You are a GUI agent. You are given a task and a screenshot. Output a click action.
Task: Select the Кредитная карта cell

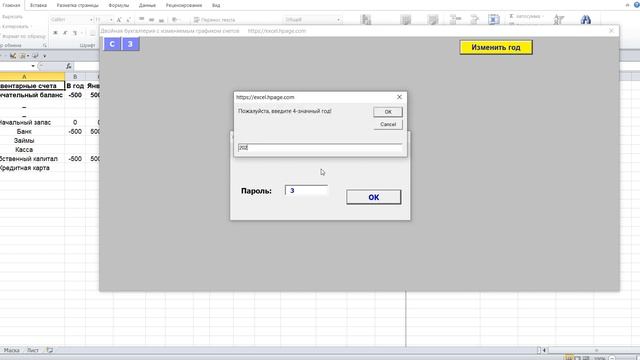(32, 168)
